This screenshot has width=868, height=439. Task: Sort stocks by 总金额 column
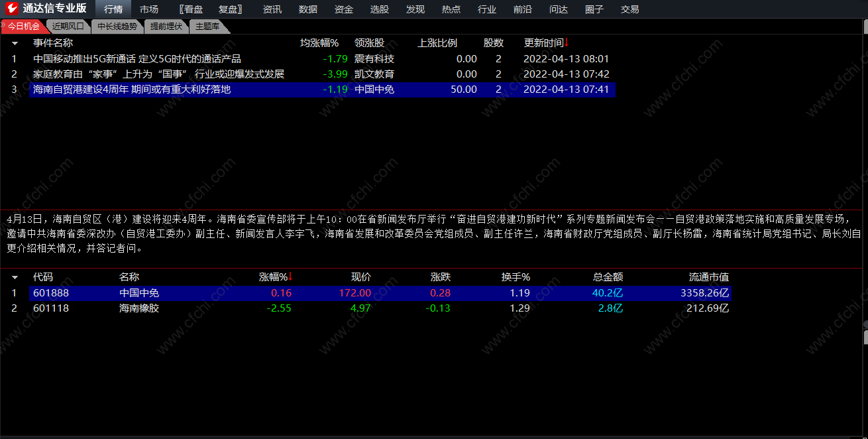click(x=608, y=277)
